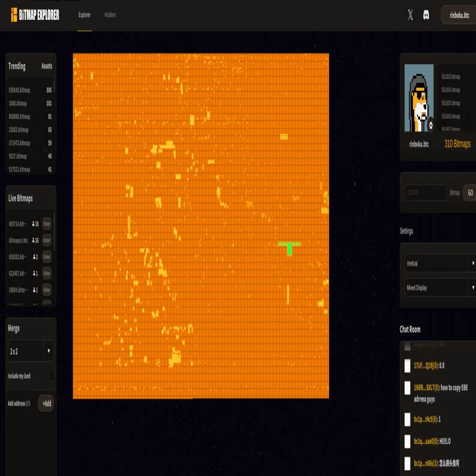
Task: Click the rinboku.btc name under the avatar
Action: pyautogui.click(x=418, y=144)
